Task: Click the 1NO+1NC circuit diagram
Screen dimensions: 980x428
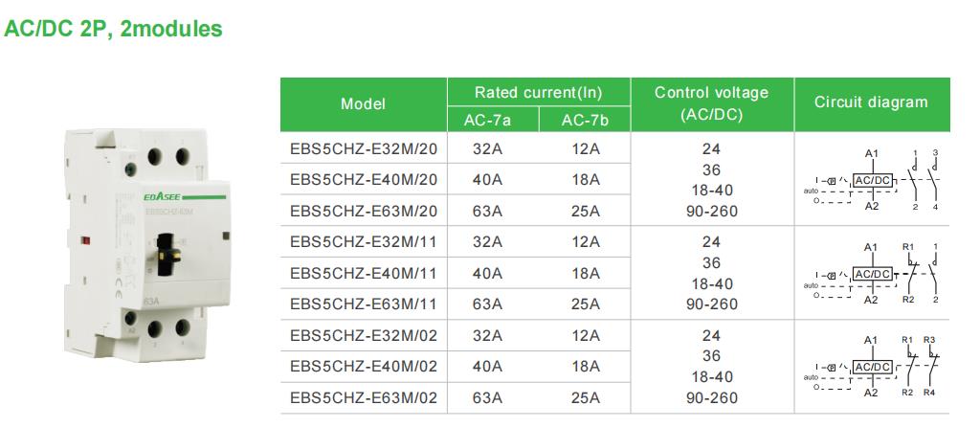Action: point(871,273)
